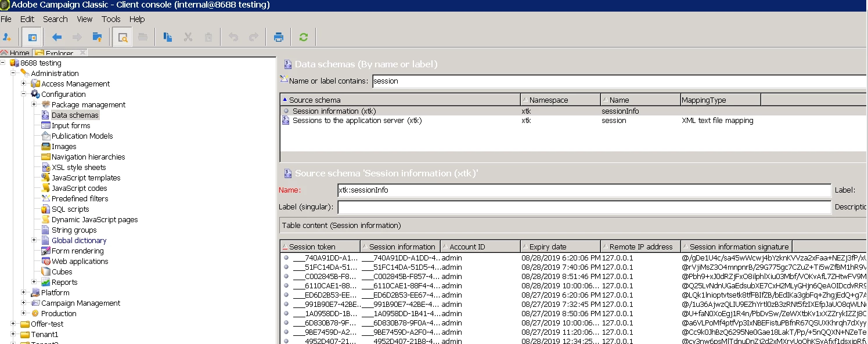The width and height of the screenshot is (868, 344).
Task: Click the Name field with xtk:sessionInfo
Action: coord(584,190)
